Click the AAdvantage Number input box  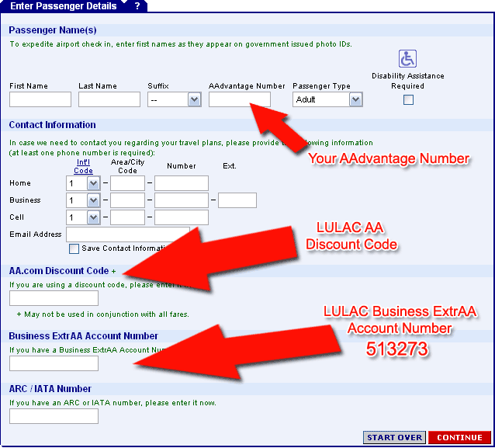(240, 100)
